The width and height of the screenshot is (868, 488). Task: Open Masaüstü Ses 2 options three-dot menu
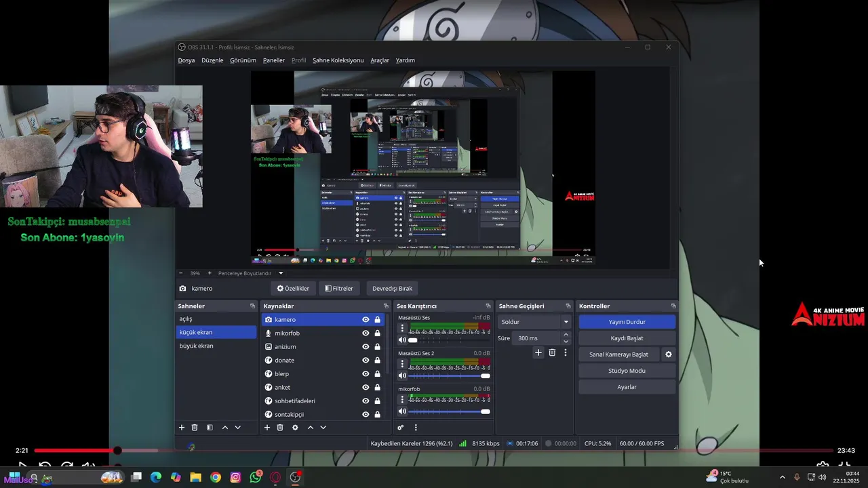pyautogui.click(x=402, y=363)
